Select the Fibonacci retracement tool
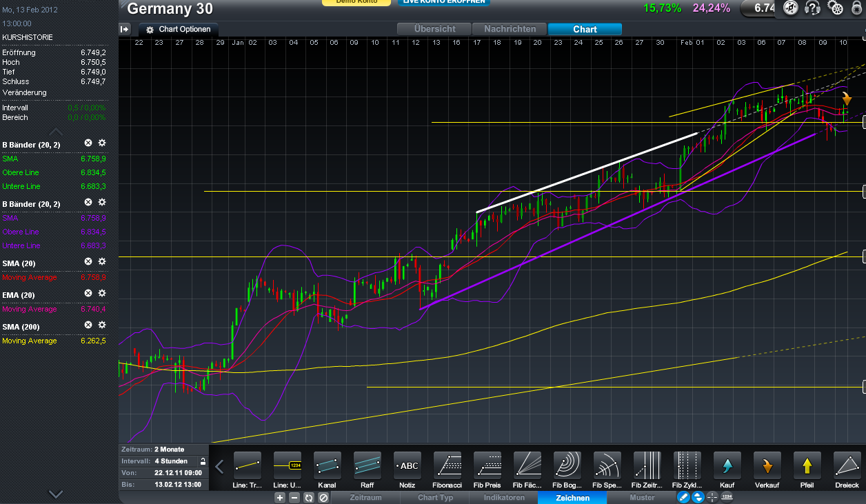866x504 pixels. [447, 465]
